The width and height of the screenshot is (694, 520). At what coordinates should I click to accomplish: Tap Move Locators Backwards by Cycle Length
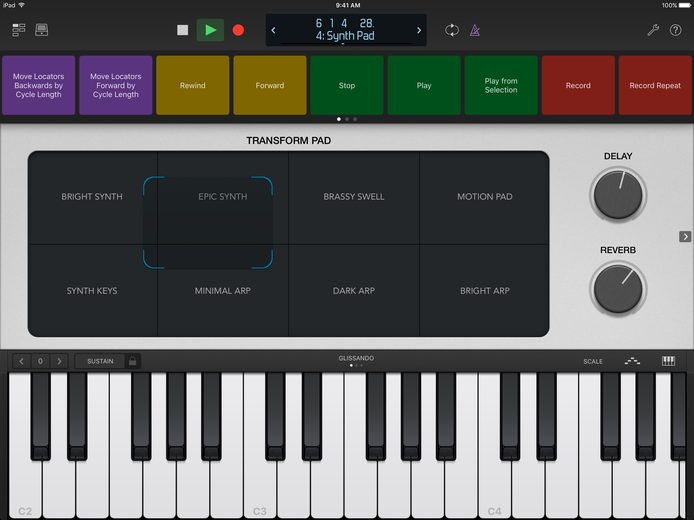(39, 85)
